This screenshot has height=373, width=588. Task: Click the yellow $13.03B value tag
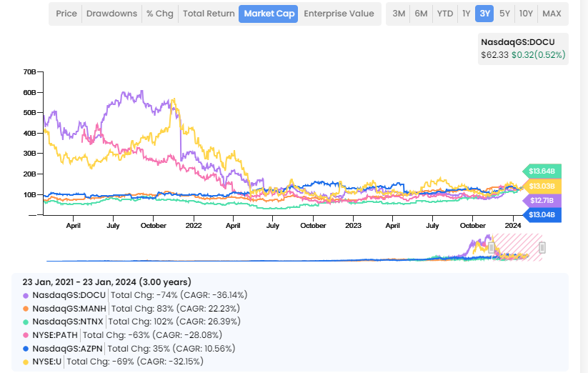[x=542, y=186]
